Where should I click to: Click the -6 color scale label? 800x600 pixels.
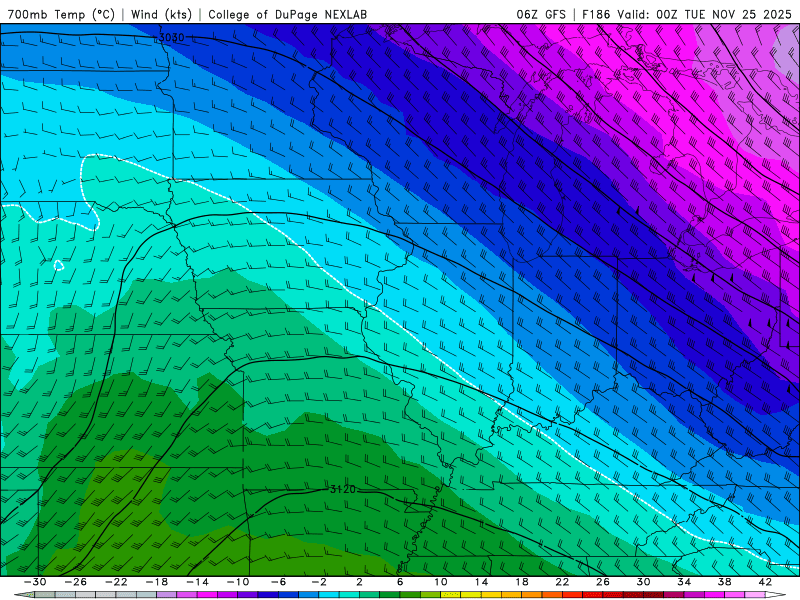(278, 582)
